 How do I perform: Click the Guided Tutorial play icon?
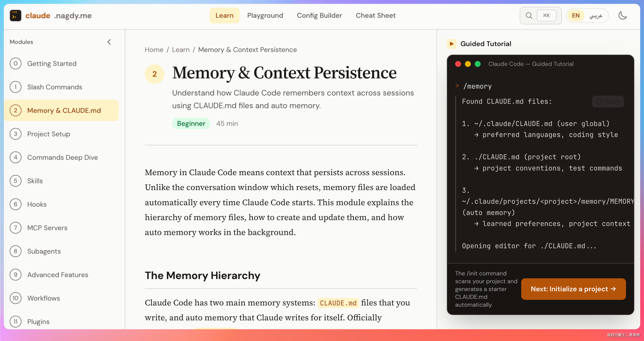coord(451,44)
